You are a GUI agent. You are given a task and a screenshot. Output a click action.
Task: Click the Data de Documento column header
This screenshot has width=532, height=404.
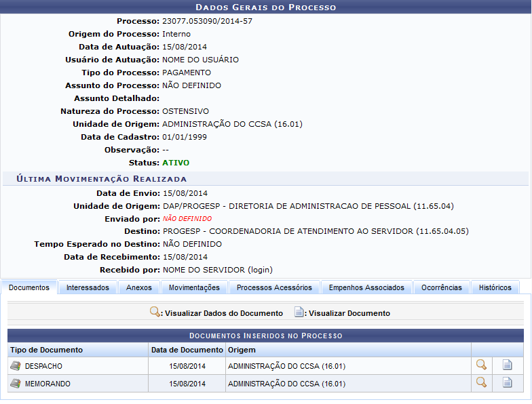point(187,350)
